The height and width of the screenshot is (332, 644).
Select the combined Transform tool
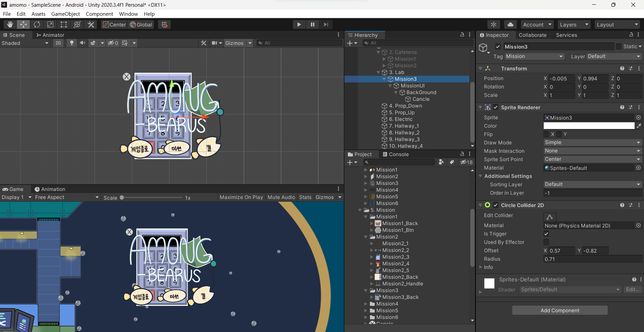(77, 24)
